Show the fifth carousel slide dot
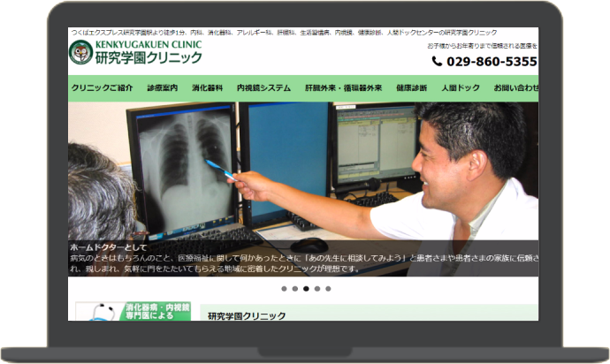 pyautogui.click(x=328, y=289)
